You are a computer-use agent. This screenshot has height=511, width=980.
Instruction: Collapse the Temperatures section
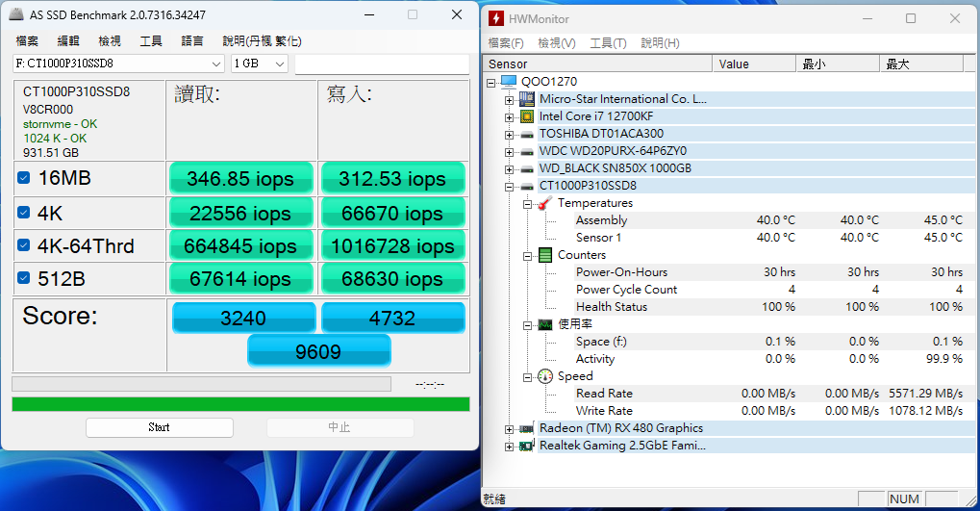coord(527,204)
